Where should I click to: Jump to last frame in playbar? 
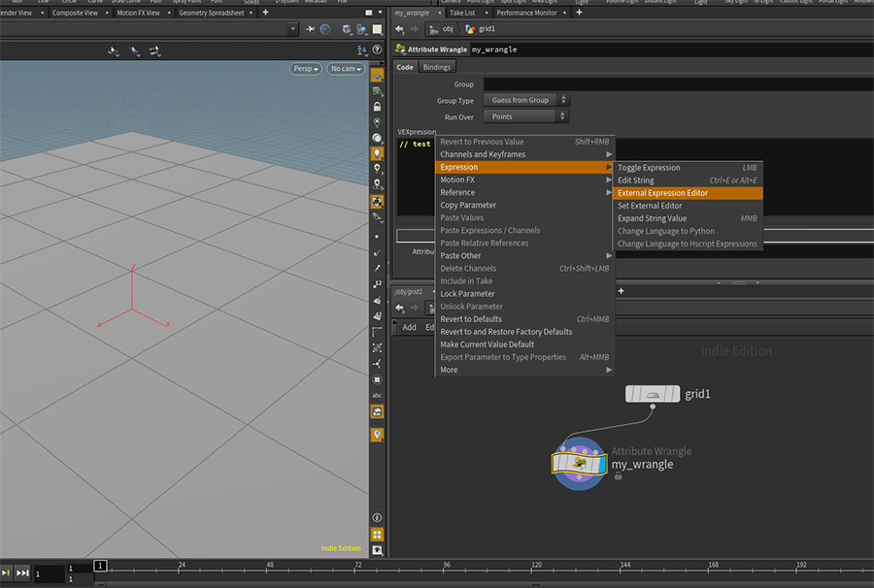22,573
